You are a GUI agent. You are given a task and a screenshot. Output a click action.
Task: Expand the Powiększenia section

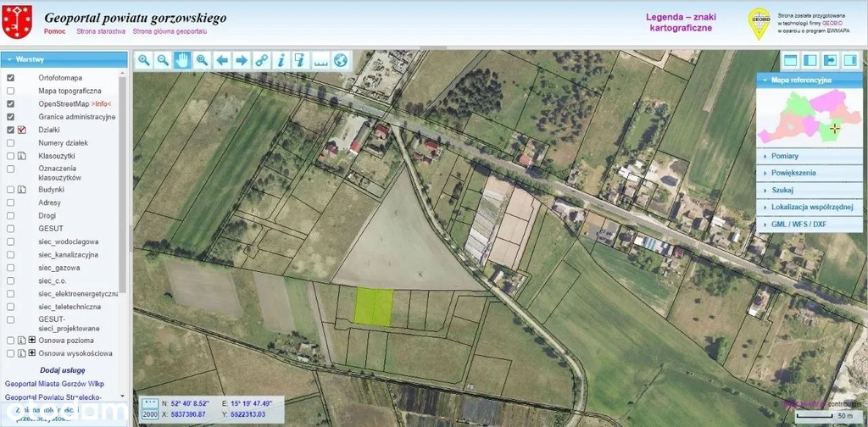click(810, 173)
